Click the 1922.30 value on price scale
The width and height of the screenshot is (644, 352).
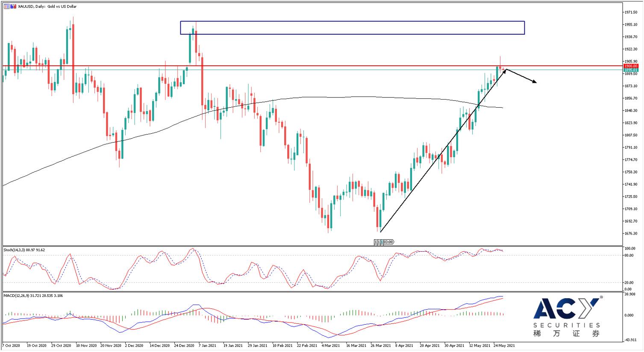[632, 49]
